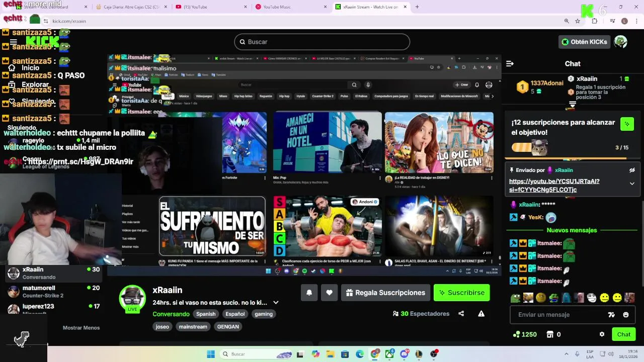The image size is (644, 362).
Task: Open user profile avatar at top right
Action: click(620, 42)
